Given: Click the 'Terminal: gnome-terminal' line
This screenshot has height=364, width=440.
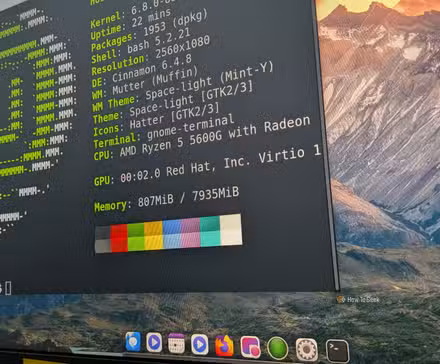Looking at the screenshot, I should point(163,132).
